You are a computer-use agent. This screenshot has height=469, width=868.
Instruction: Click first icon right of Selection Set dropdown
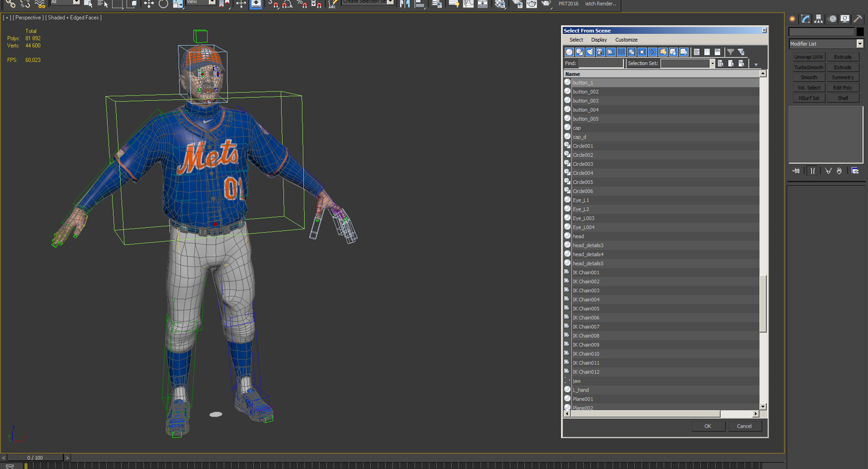coord(721,63)
